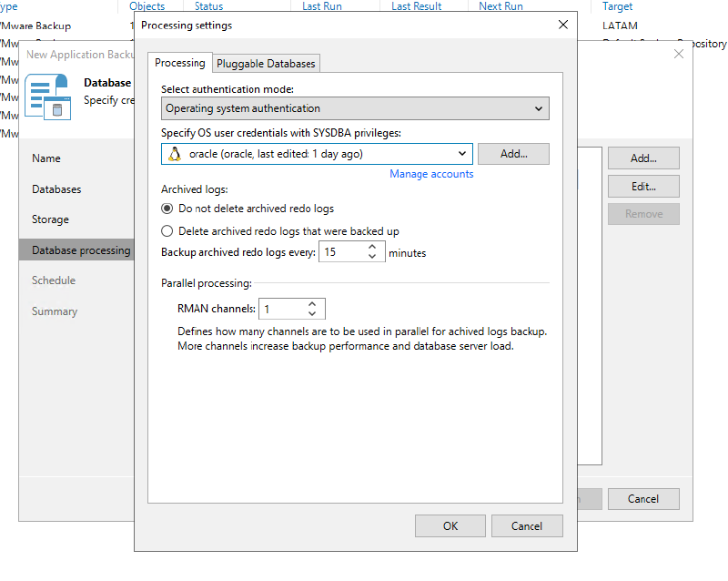Select the 'VMware Backup' row in jobs list
The image size is (728, 581).
point(36,25)
